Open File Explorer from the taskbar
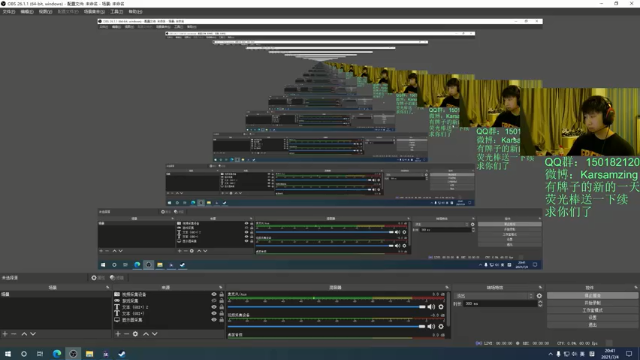 coord(89,354)
